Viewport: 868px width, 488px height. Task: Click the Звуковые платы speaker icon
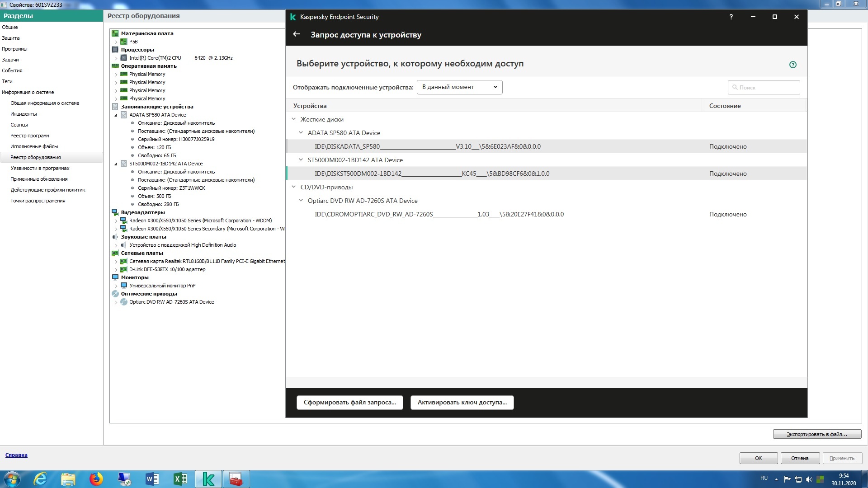pos(115,237)
